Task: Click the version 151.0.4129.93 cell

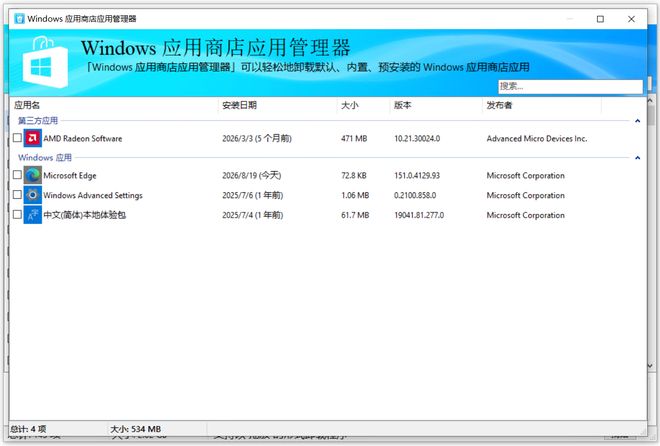Action: coord(417,175)
